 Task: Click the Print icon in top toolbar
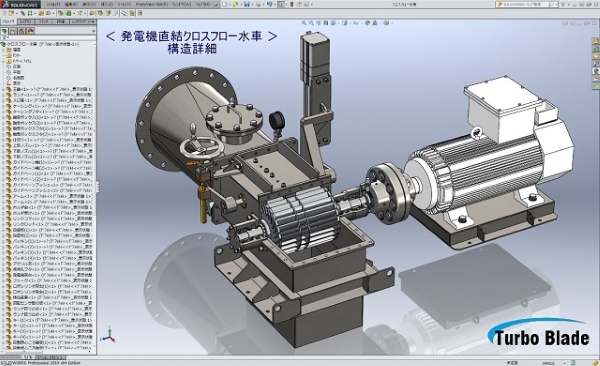[258, 4]
